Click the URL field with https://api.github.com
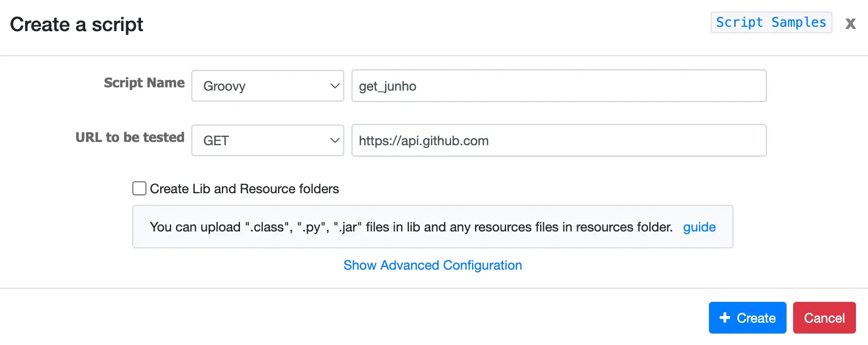Viewport: 868px width, 345px height. [559, 141]
